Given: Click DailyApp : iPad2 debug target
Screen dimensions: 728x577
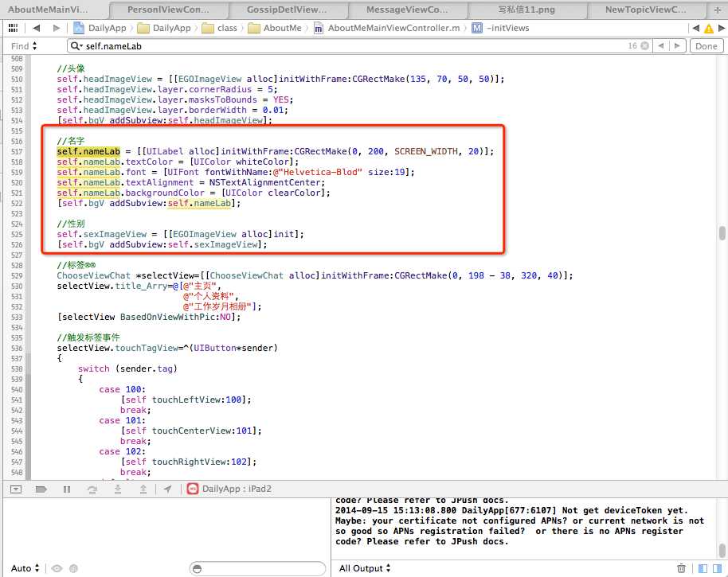Looking at the screenshot, I should tap(237, 489).
